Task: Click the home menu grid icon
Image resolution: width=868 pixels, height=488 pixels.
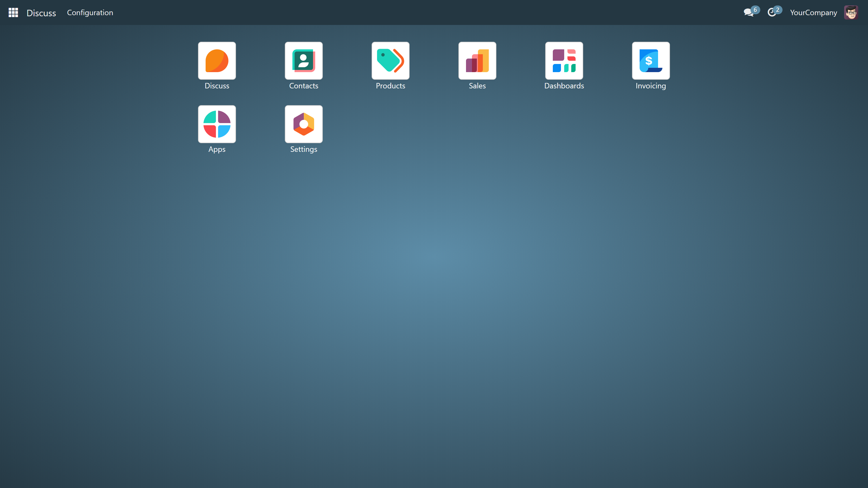Action: point(13,12)
